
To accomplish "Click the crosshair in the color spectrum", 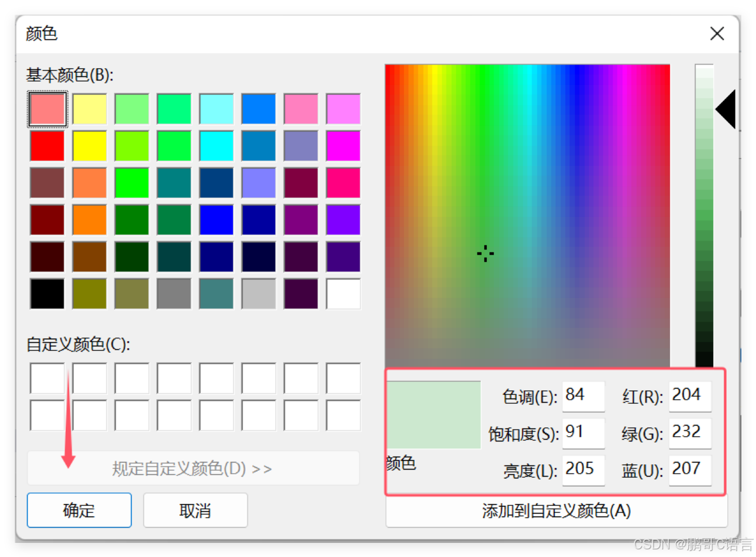I will pos(485,254).
